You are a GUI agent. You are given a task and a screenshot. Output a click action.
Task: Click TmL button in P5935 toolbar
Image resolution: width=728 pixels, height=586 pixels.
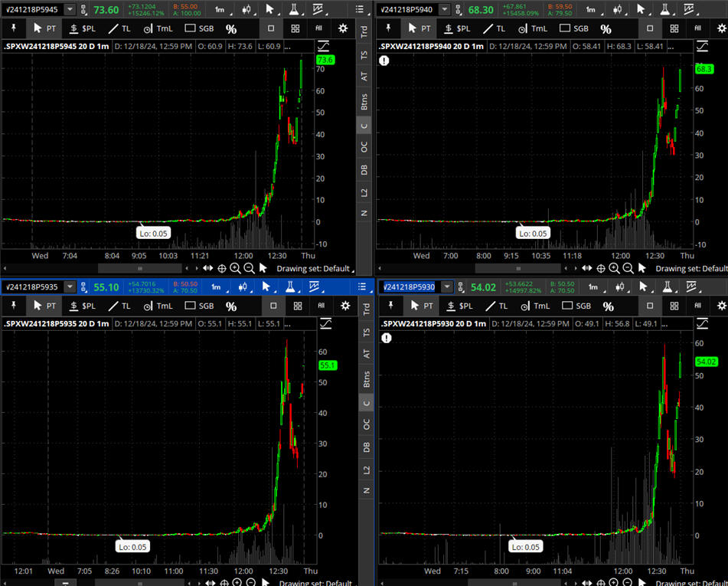(x=158, y=306)
